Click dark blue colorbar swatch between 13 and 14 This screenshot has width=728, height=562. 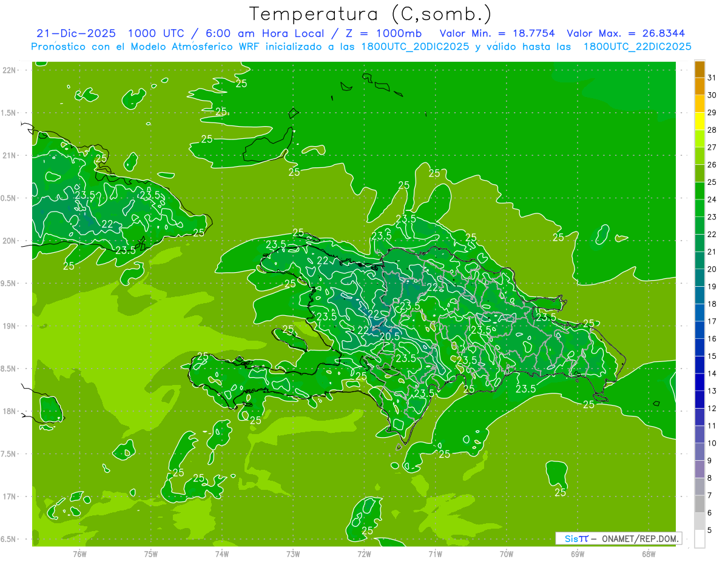(699, 382)
